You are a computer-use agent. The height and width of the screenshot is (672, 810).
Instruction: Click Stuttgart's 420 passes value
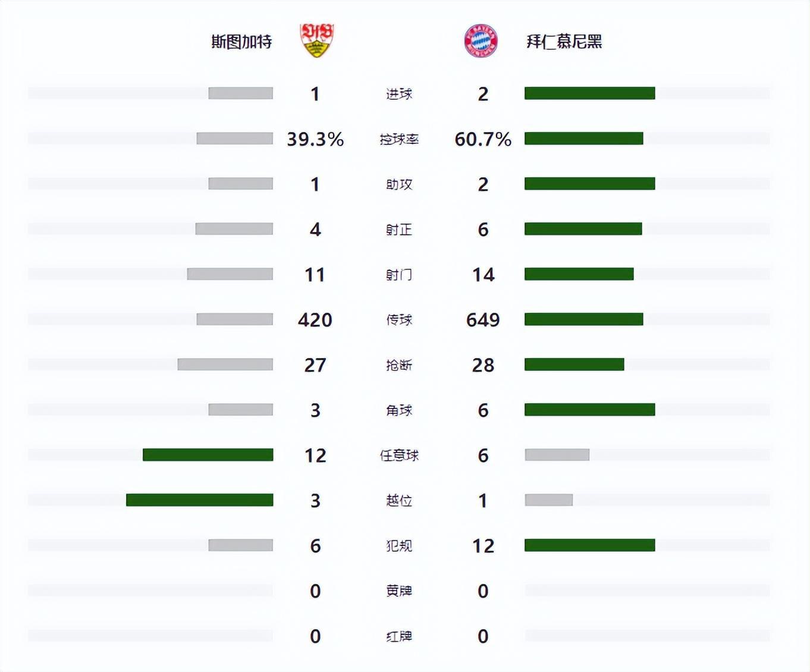315,320
